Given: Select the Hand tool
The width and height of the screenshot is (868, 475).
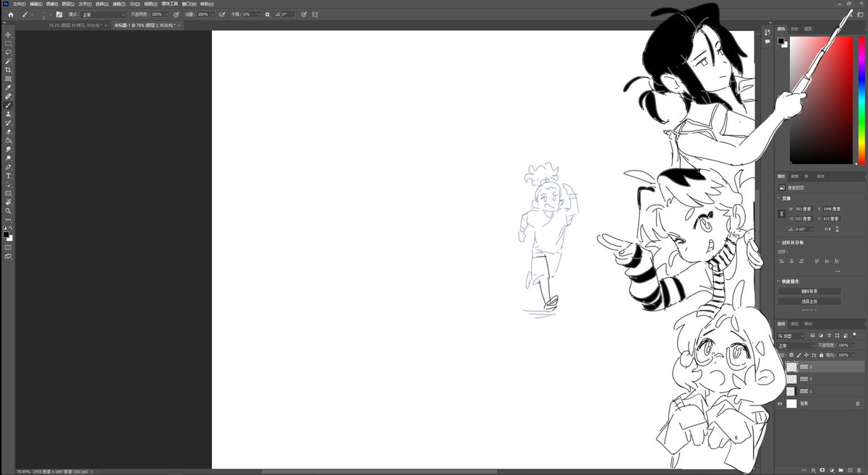Looking at the screenshot, I should pyautogui.click(x=9, y=202).
